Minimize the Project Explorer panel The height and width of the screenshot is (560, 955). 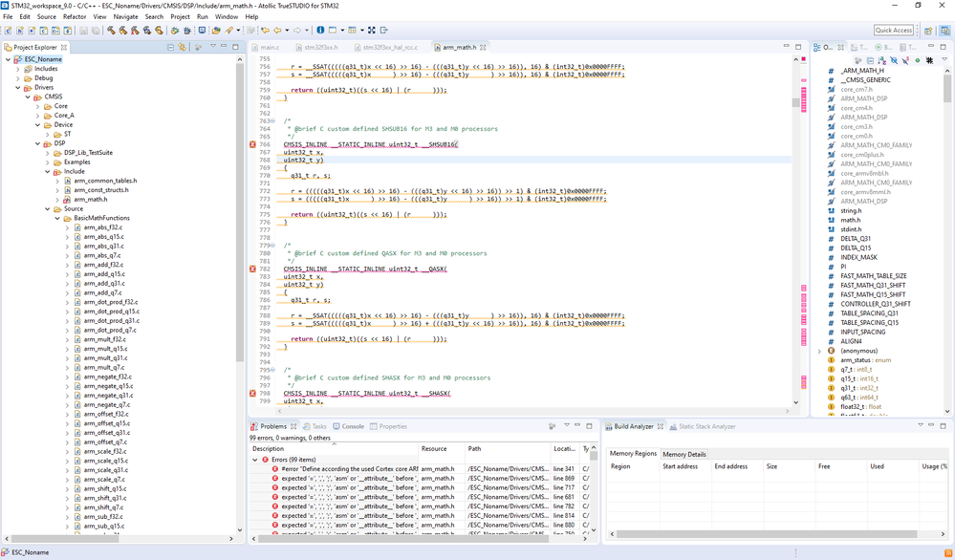[x=224, y=46]
